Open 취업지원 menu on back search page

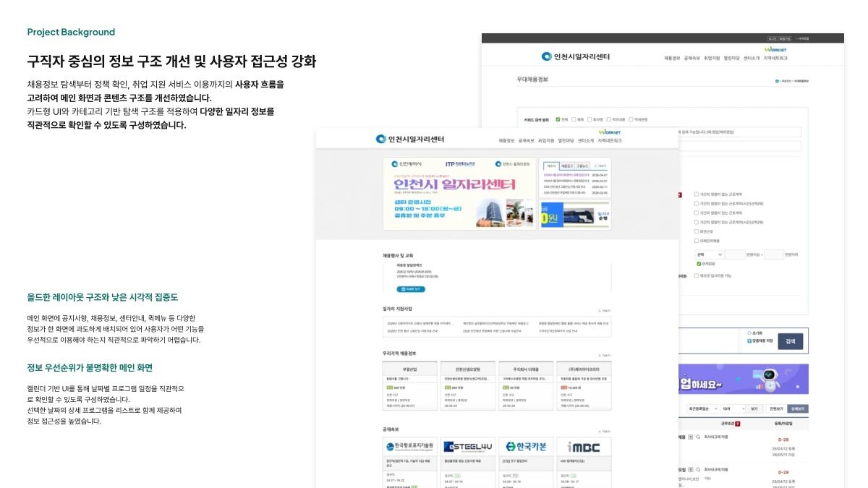pyautogui.click(x=712, y=58)
